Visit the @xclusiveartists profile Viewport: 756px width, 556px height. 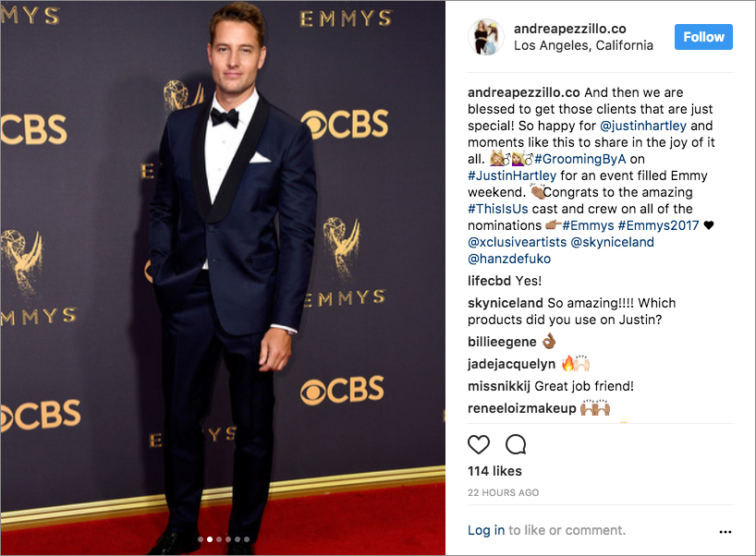tap(517, 242)
